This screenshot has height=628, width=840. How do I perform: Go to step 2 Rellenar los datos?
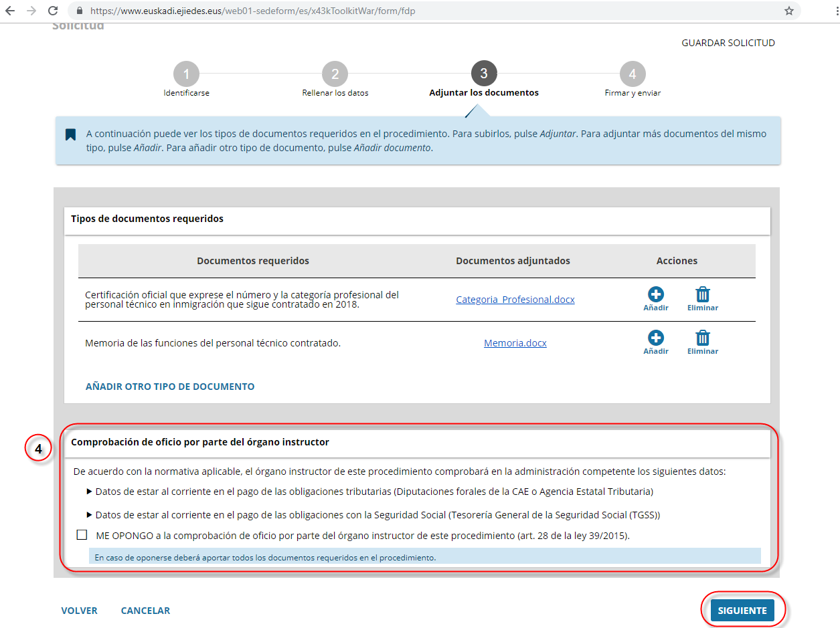tap(335, 74)
